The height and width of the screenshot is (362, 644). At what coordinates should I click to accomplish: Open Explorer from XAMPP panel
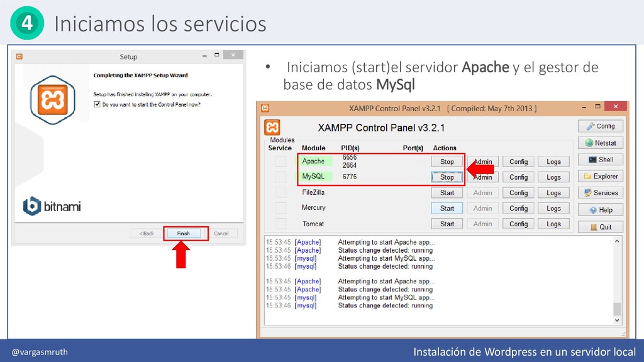[x=601, y=176]
